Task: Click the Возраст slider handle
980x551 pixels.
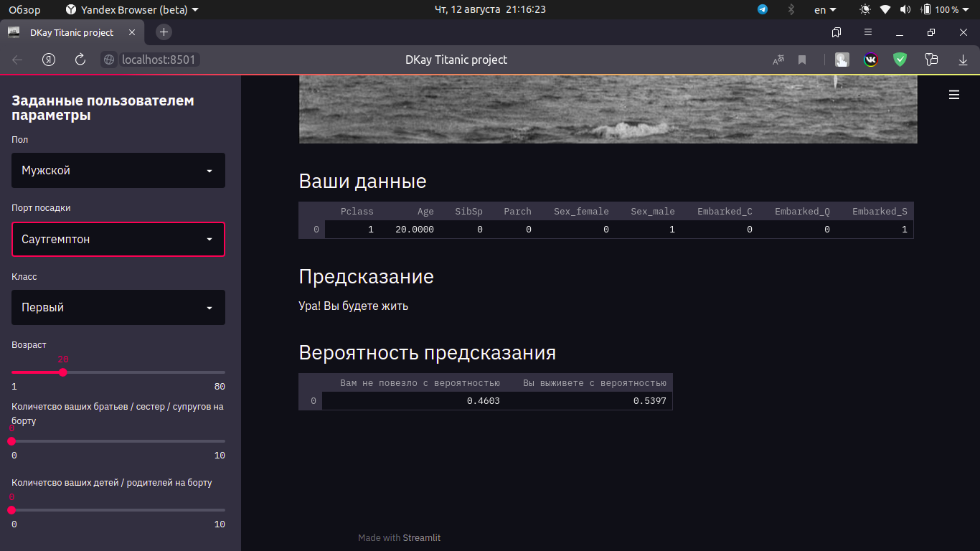Action: coord(63,372)
